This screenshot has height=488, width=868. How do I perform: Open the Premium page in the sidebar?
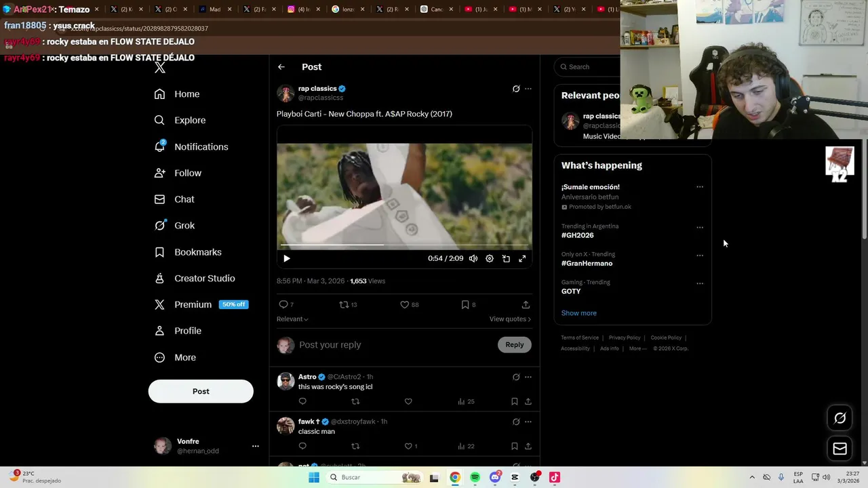[201, 304]
